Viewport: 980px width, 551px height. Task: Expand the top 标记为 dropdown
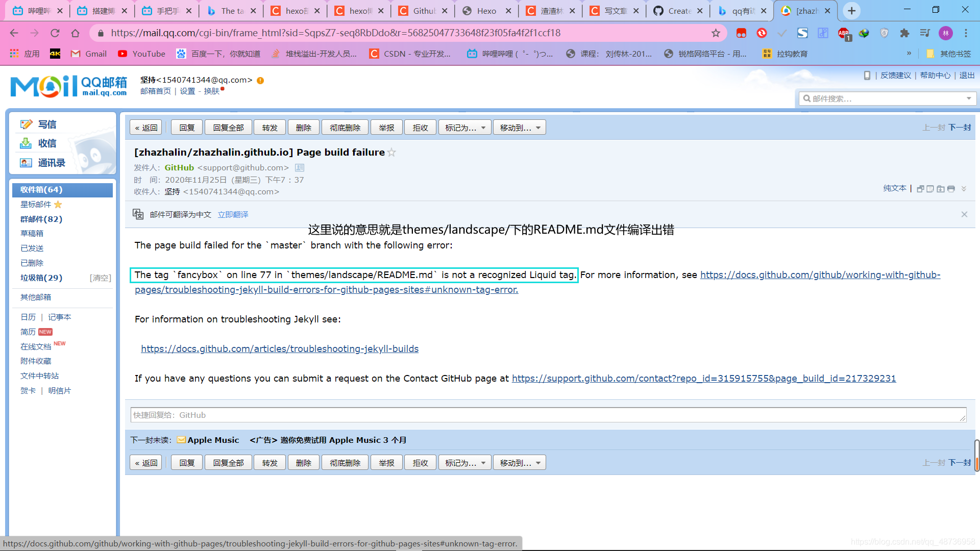[x=465, y=128]
